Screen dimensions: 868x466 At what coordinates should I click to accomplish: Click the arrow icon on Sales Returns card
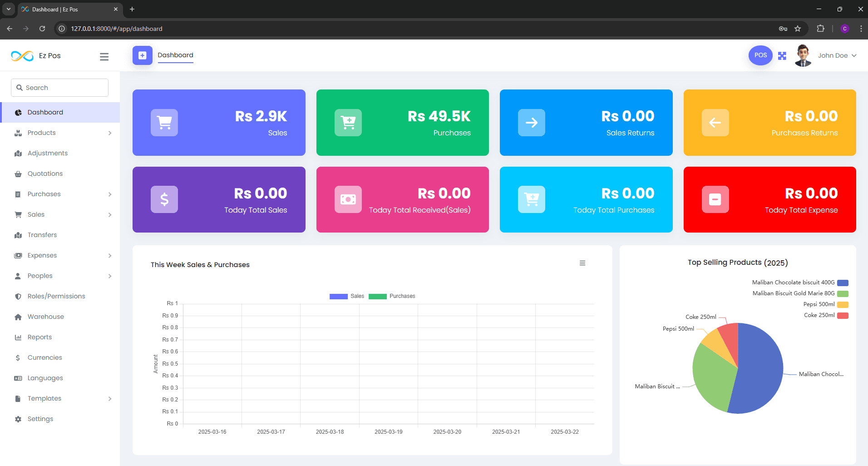(x=531, y=123)
